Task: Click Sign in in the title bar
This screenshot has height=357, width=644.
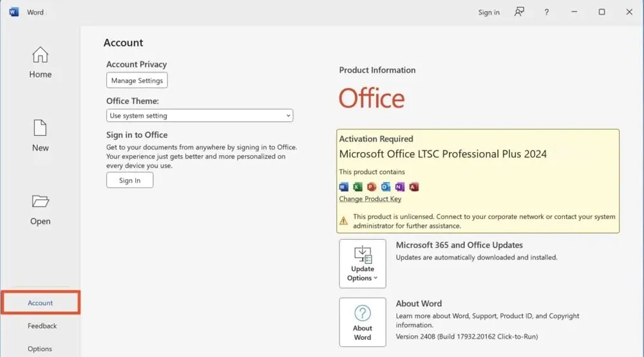Action: [x=489, y=12]
